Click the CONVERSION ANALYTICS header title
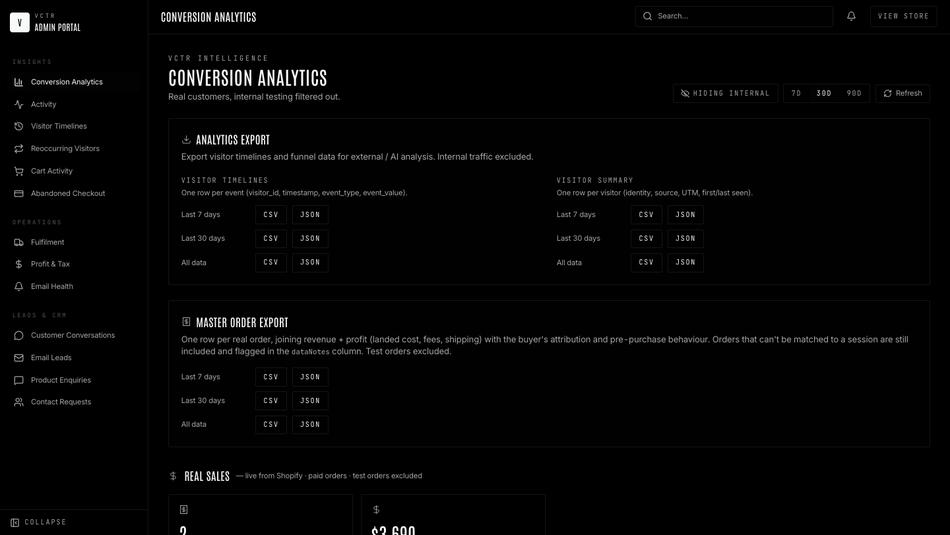The width and height of the screenshot is (950, 535). point(208,17)
